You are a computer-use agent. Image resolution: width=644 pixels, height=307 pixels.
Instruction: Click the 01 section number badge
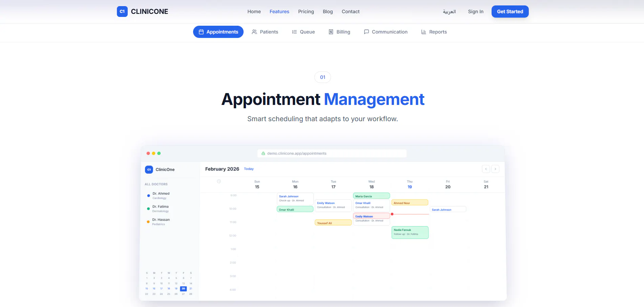(323, 77)
